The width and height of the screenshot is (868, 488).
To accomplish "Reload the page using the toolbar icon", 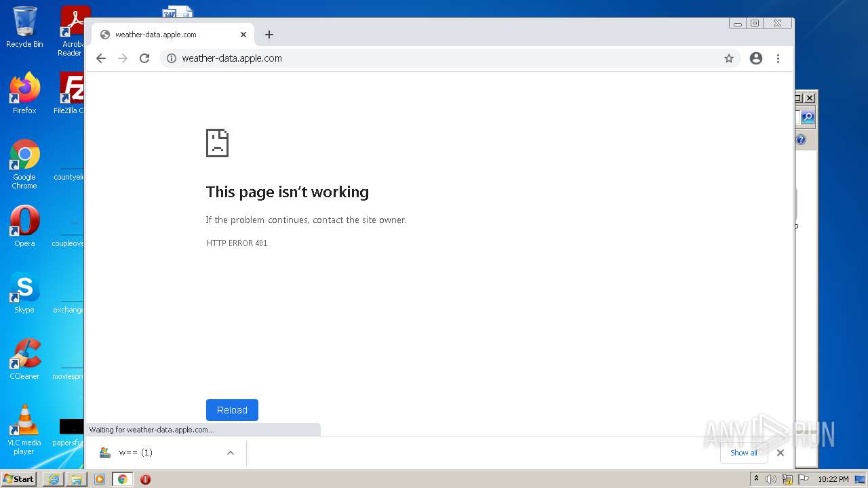I will [x=144, y=58].
